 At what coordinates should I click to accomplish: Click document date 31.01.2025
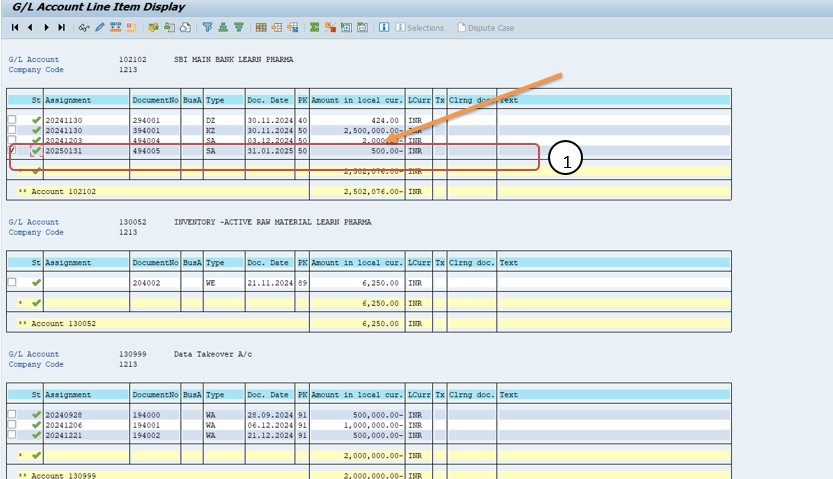[270, 151]
